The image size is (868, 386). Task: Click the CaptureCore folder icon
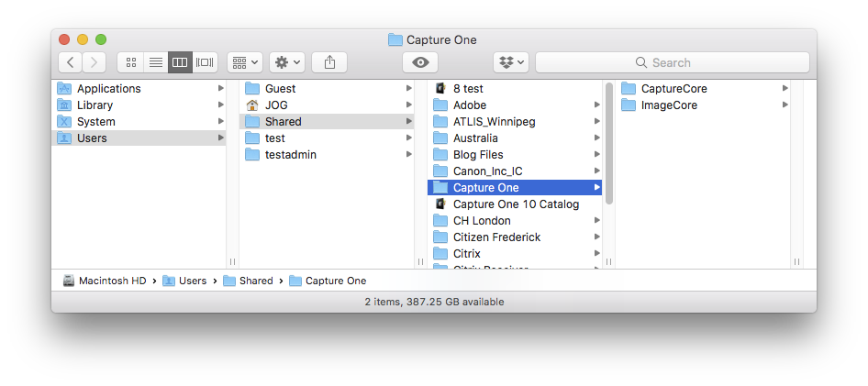point(629,89)
